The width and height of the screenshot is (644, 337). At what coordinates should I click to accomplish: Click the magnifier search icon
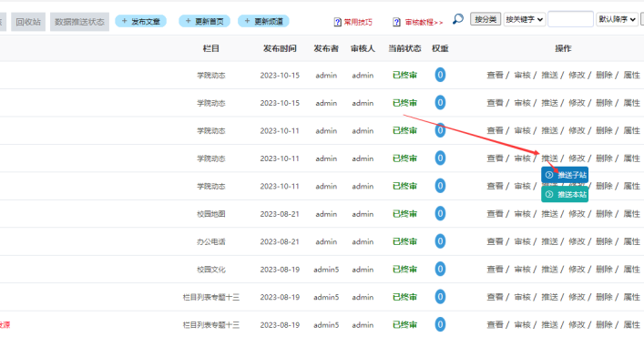click(458, 19)
